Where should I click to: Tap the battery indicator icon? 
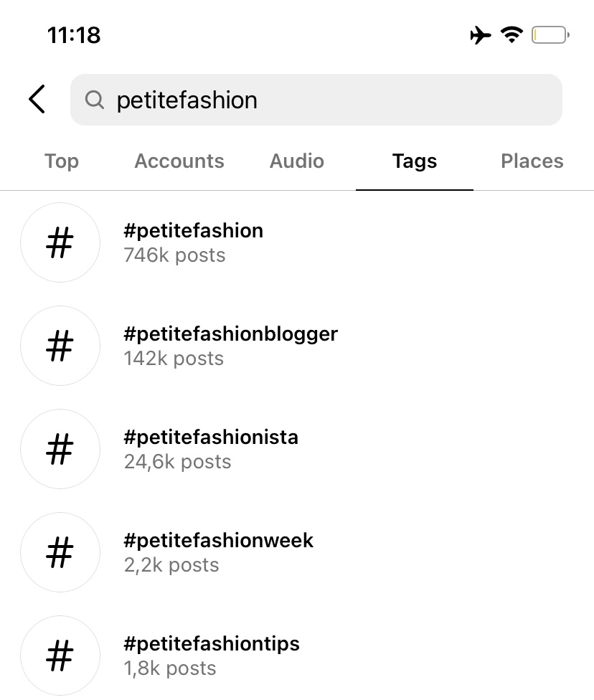(x=550, y=35)
